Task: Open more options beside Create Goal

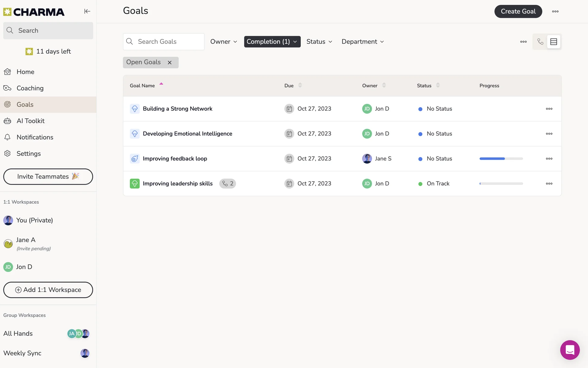Action: pyautogui.click(x=555, y=11)
